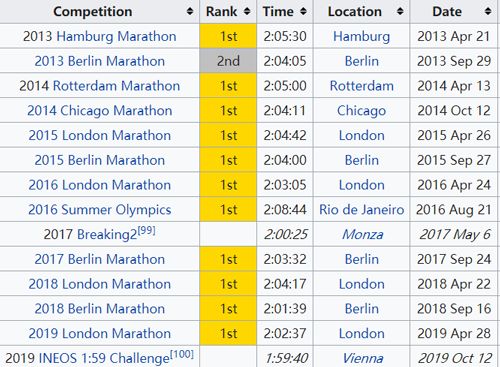Open the Rotterdam Marathon competition link
This screenshot has width=500, height=367.
click(x=116, y=86)
